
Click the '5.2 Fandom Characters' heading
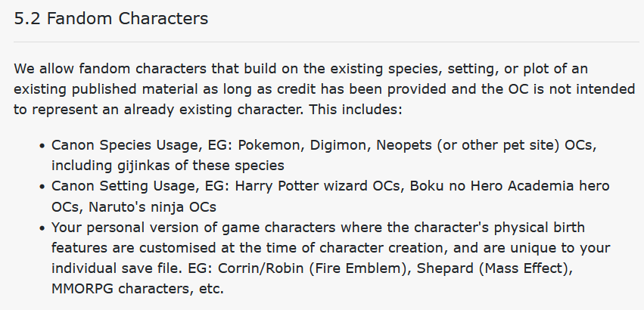coord(111,19)
